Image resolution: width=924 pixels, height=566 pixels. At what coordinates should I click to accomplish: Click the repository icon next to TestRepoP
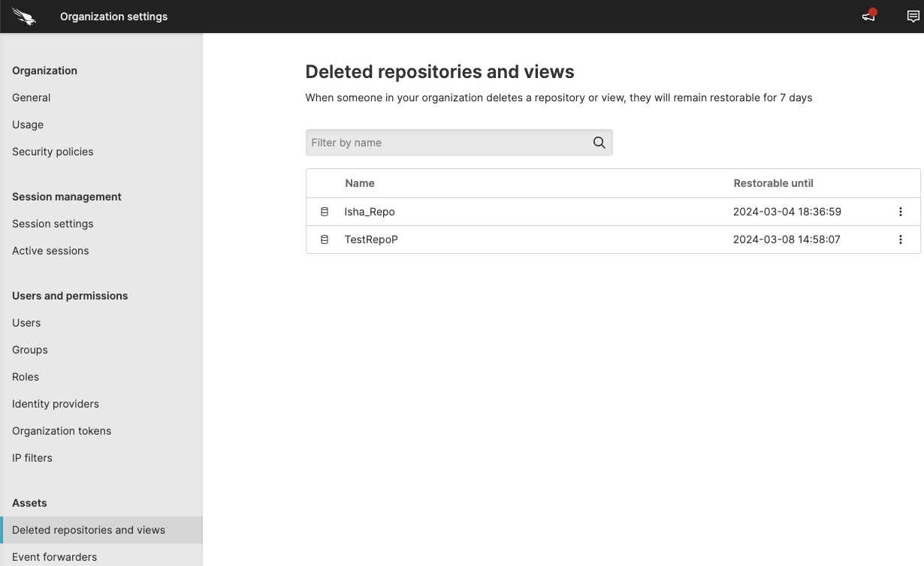click(x=324, y=239)
